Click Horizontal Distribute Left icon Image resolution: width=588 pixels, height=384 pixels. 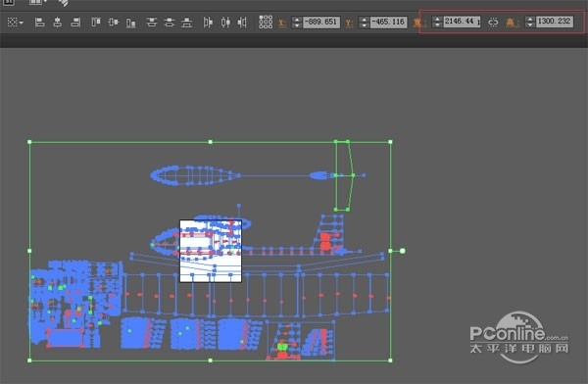(x=208, y=23)
